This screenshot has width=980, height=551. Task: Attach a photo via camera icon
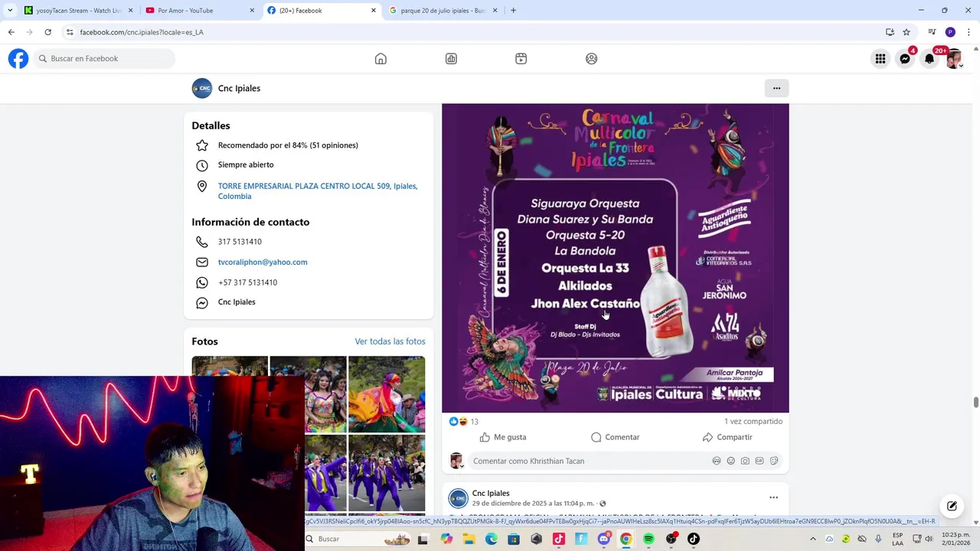pyautogui.click(x=745, y=461)
